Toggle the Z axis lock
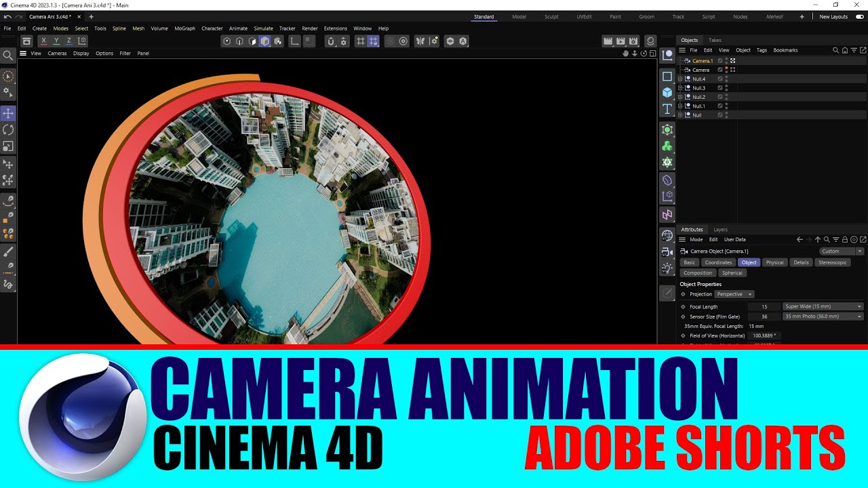Image resolution: width=868 pixels, height=488 pixels. [x=69, y=41]
